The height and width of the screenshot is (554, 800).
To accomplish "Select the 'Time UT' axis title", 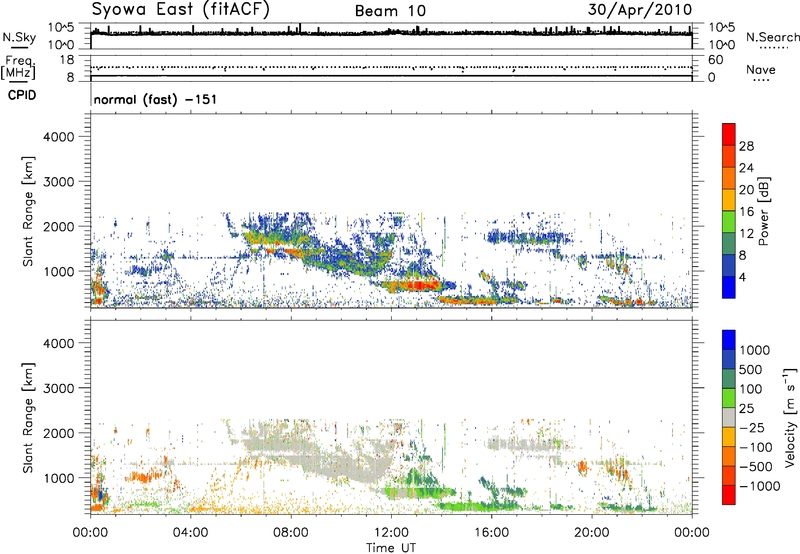I will coord(391,548).
